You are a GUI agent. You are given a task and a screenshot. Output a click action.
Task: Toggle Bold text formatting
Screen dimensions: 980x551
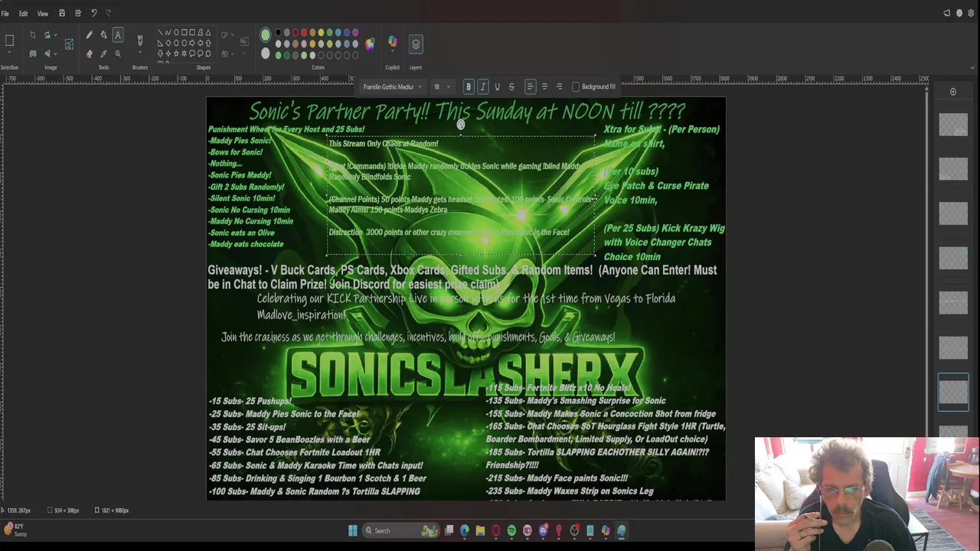(x=469, y=86)
